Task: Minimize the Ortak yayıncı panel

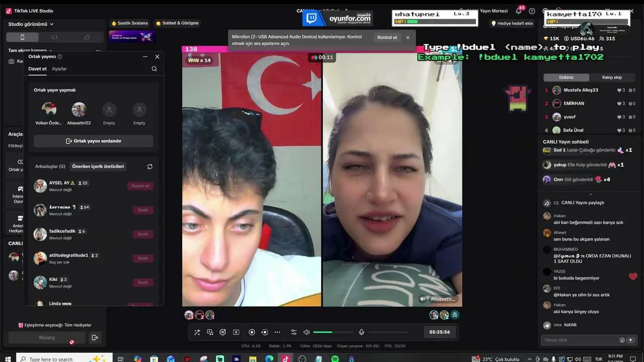Action: [145, 57]
